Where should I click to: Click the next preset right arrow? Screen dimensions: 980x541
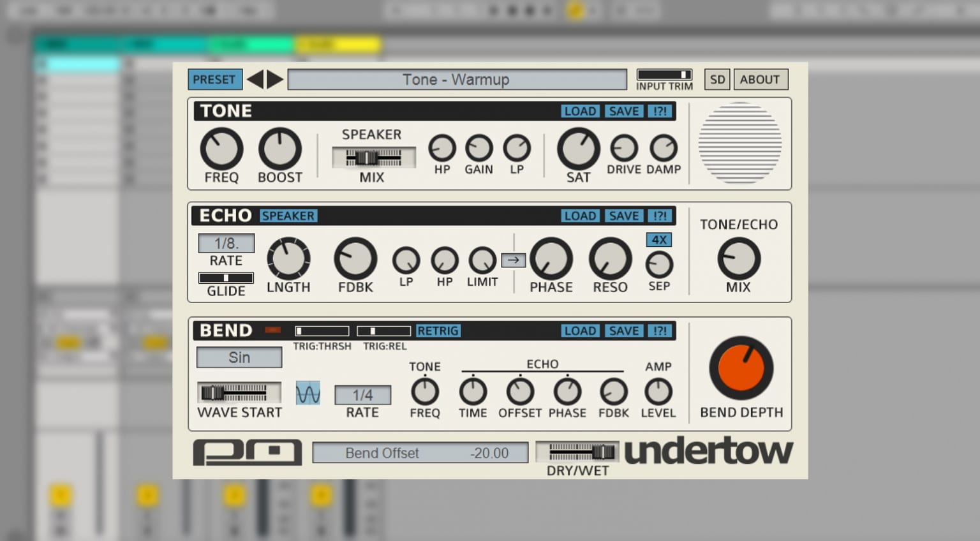pos(275,80)
